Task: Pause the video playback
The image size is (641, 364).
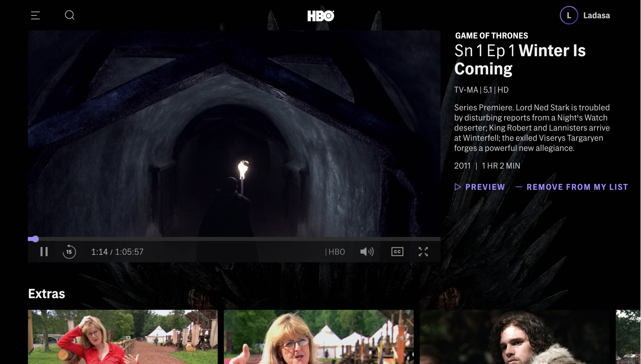Action: [44, 252]
